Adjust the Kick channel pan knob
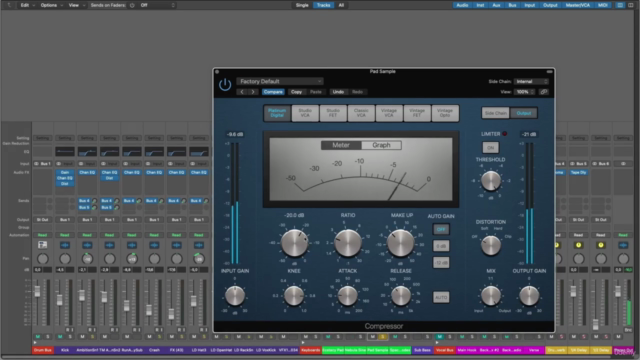Viewport: 640px width, 360px height. pos(65,258)
